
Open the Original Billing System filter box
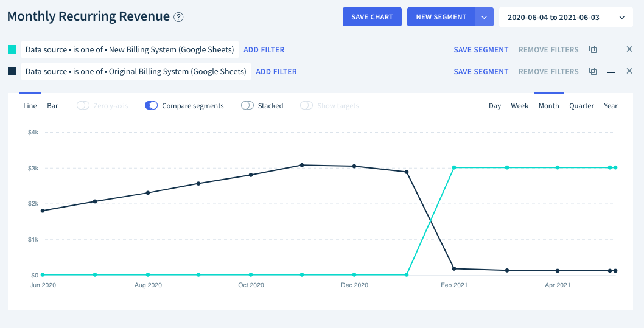(136, 71)
